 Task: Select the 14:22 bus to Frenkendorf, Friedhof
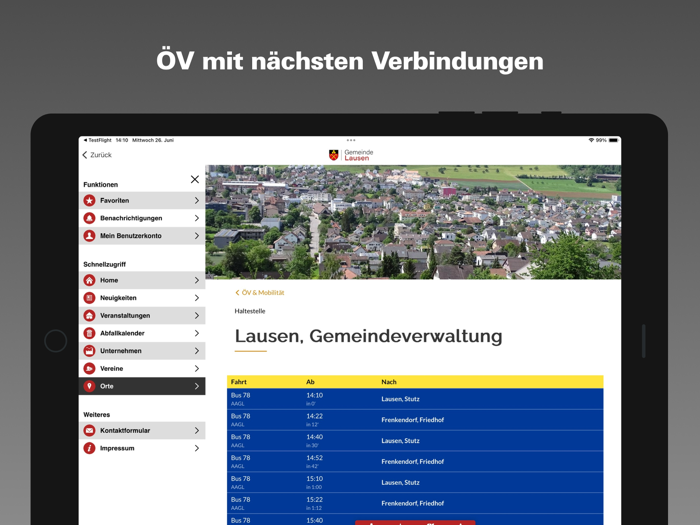tap(415, 420)
